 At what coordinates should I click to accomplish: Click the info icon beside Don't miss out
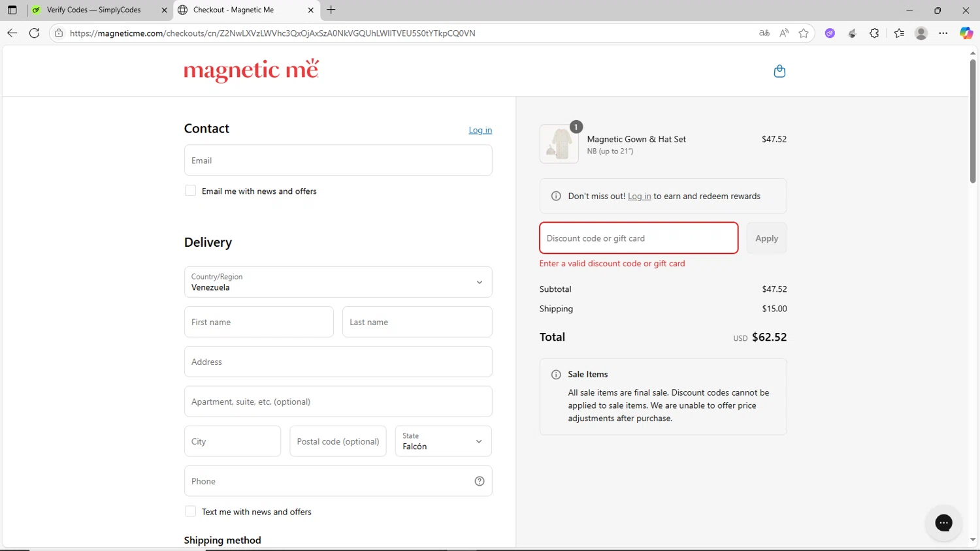[x=556, y=196]
